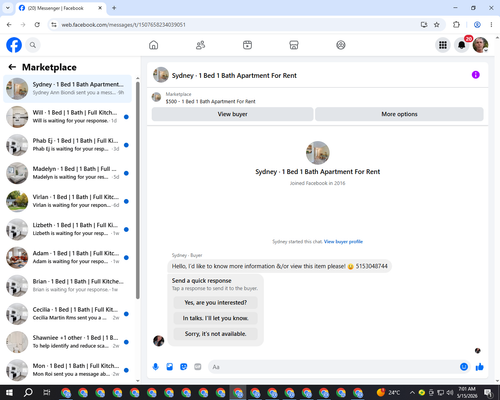Navigate back in browser
Image resolution: width=500 pixels, height=400 pixels.
(9, 25)
